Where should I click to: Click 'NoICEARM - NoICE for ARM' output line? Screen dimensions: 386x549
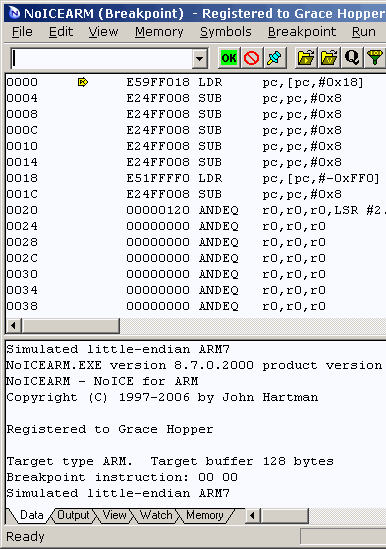[102, 381]
